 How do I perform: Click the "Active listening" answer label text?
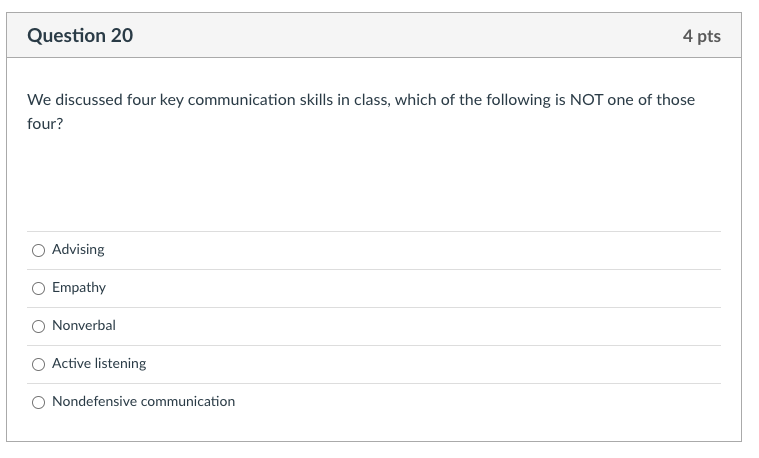99,364
